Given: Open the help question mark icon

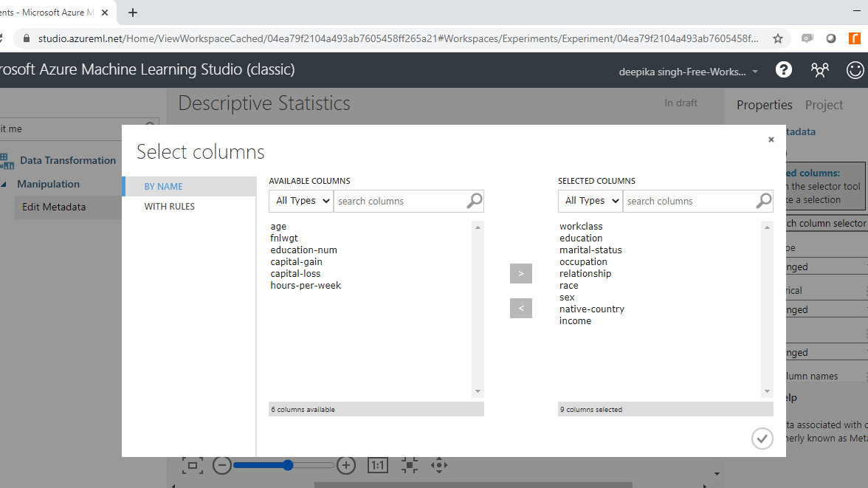Looking at the screenshot, I should pyautogui.click(x=784, y=70).
